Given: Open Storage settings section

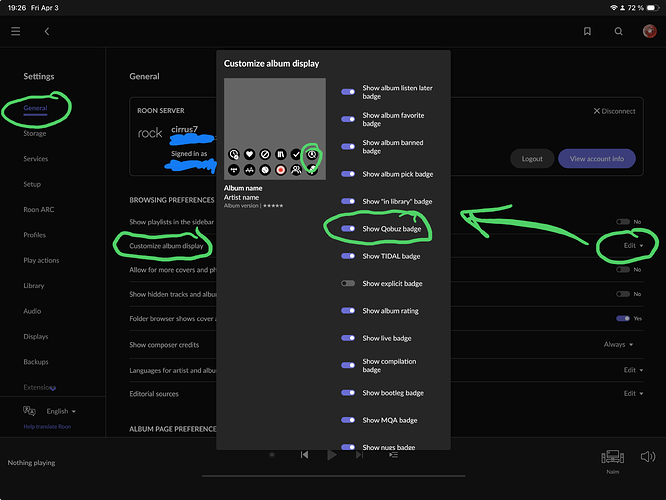Looking at the screenshot, I should (35, 133).
